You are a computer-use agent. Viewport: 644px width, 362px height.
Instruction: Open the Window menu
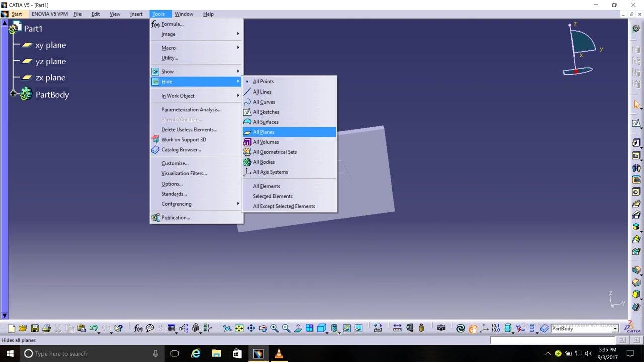click(184, 14)
